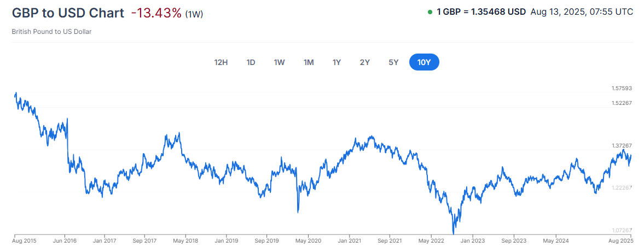Switch to the 12H time range
This screenshot has width=644, height=247.
[221, 62]
